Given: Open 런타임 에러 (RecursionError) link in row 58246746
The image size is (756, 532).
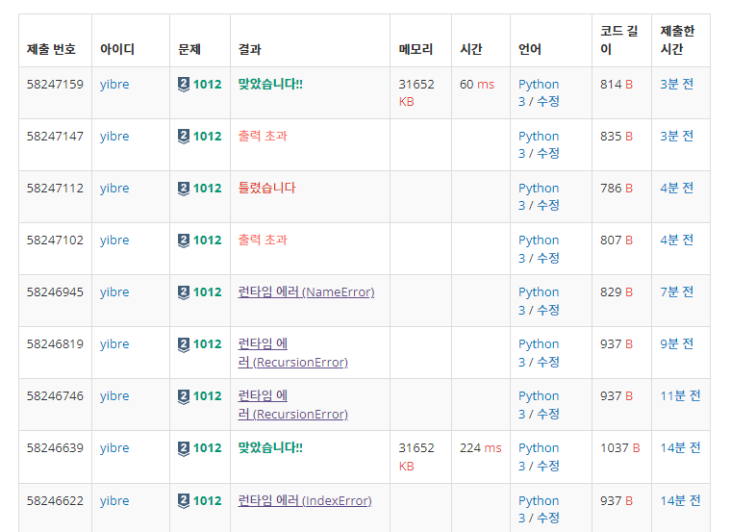Looking at the screenshot, I should click(292, 405).
